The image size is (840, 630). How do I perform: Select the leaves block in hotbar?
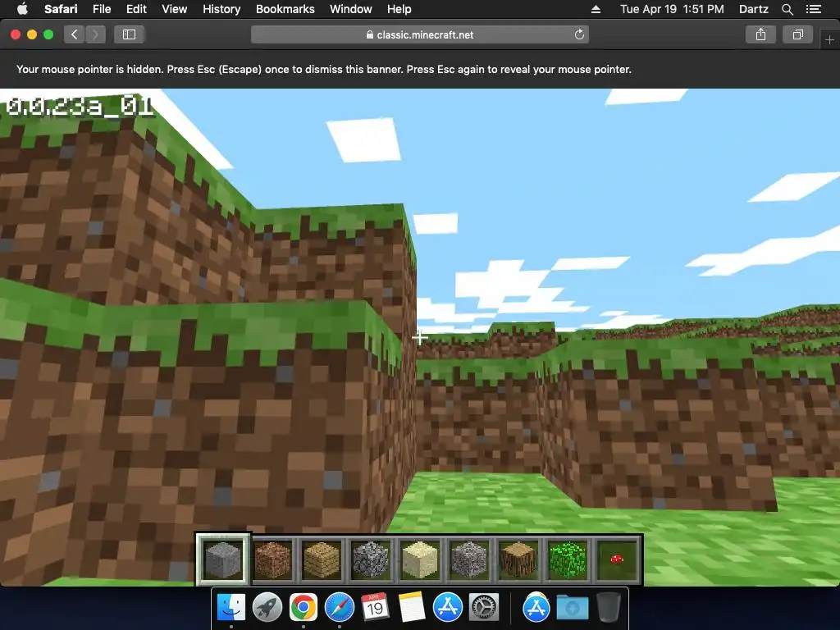click(568, 559)
